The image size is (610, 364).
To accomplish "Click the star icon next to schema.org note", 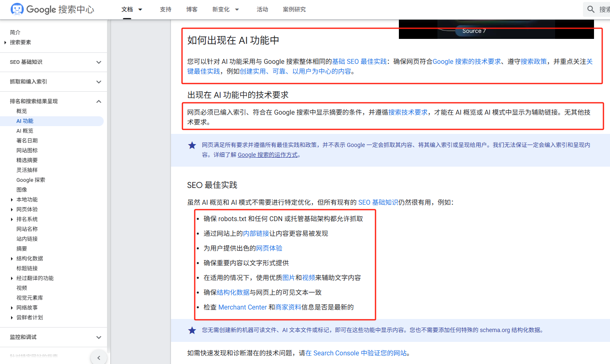I will (192, 330).
